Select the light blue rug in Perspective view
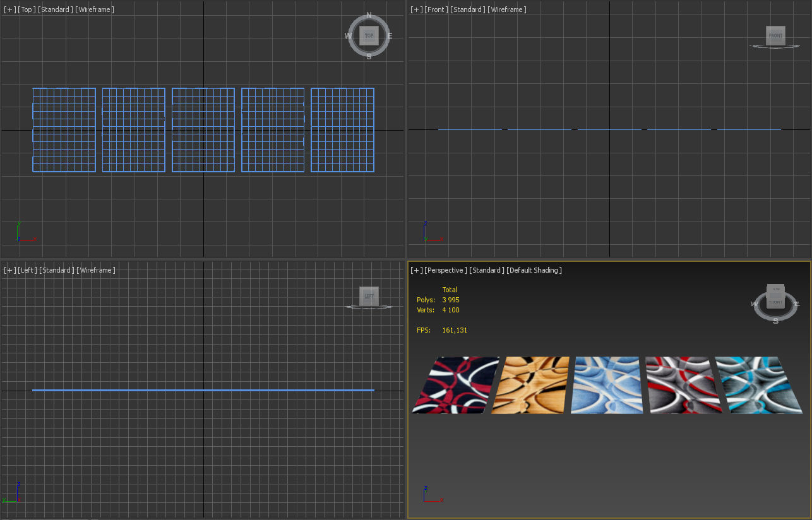Viewport: 812px width, 520px height. point(607,385)
